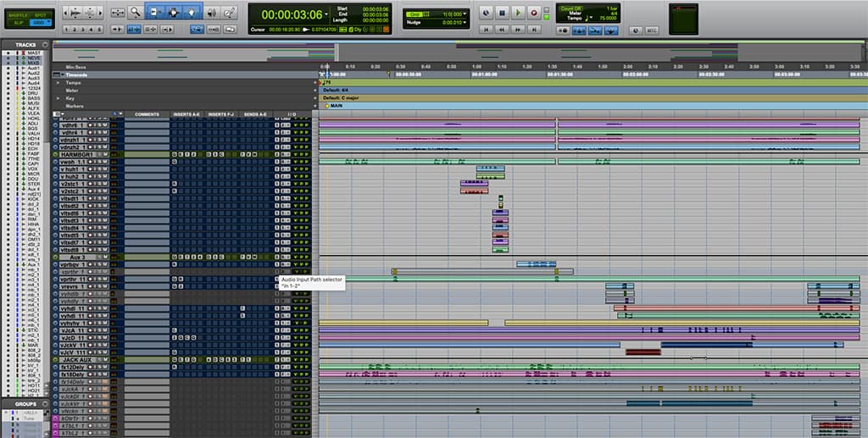This screenshot has width=868, height=438.
Task: Expand the Tempo ruler
Action: click(58, 82)
